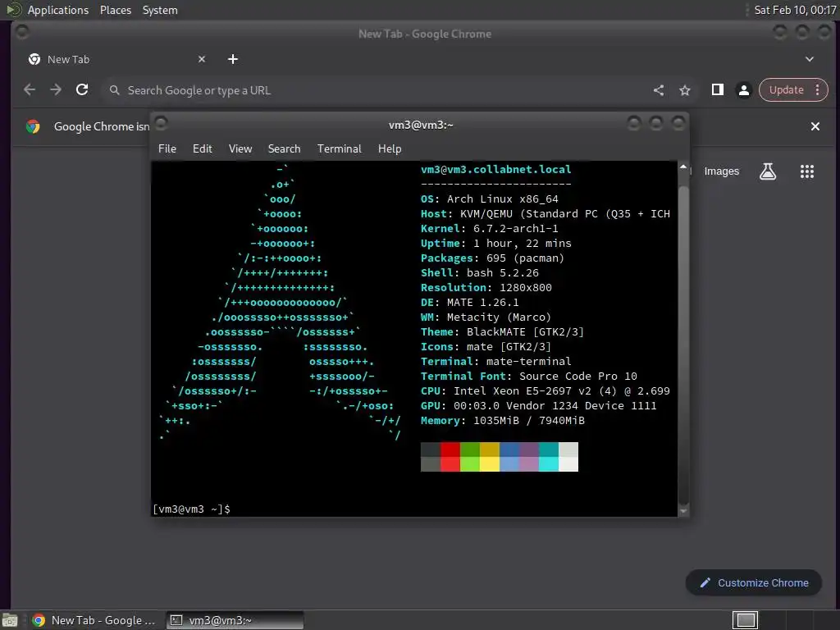Image resolution: width=840 pixels, height=630 pixels.
Task: Close the New Tab tab
Action: tap(202, 59)
